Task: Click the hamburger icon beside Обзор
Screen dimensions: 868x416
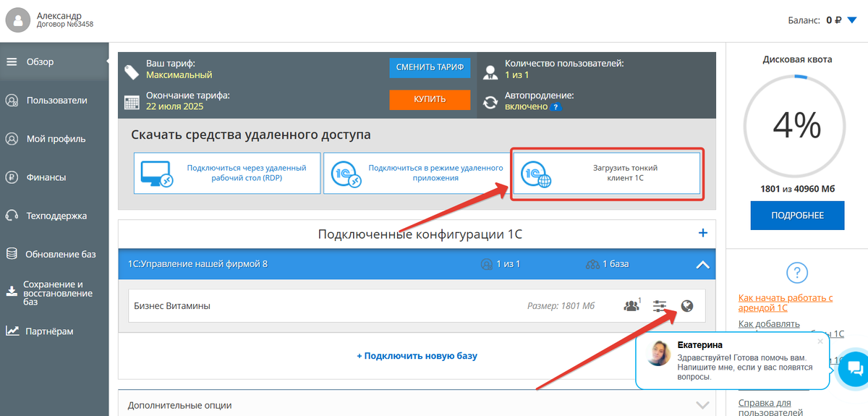Action: click(12, 61)
